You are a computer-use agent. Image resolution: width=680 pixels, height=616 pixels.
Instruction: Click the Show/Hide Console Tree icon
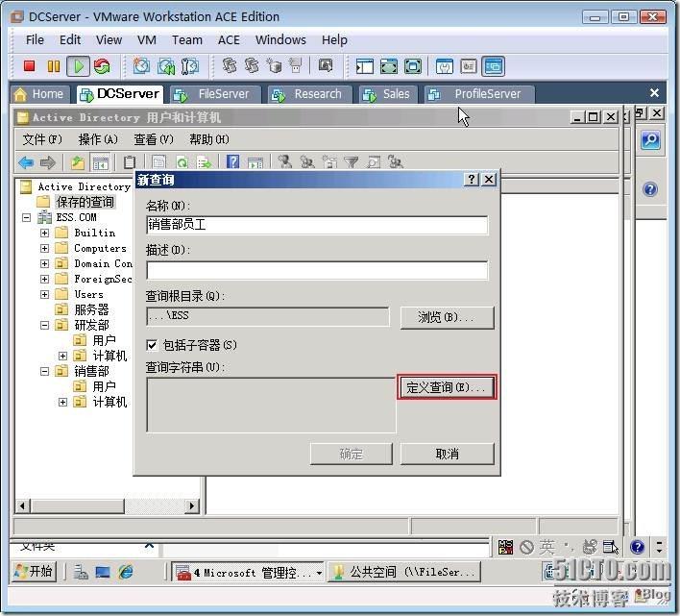[101, 163]
